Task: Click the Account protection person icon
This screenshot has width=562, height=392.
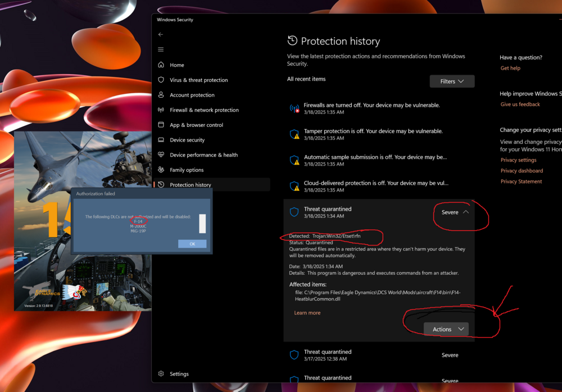Action: click(160, 94)
